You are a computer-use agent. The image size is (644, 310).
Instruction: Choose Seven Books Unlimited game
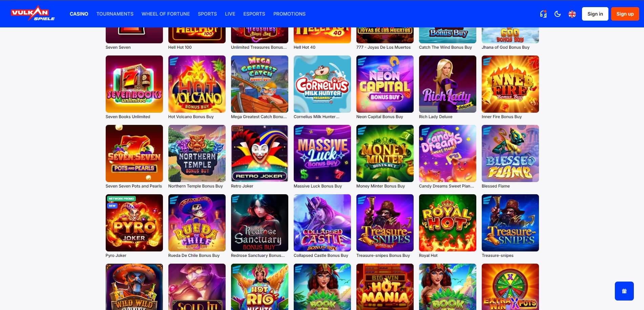click(x=134, y=84)
